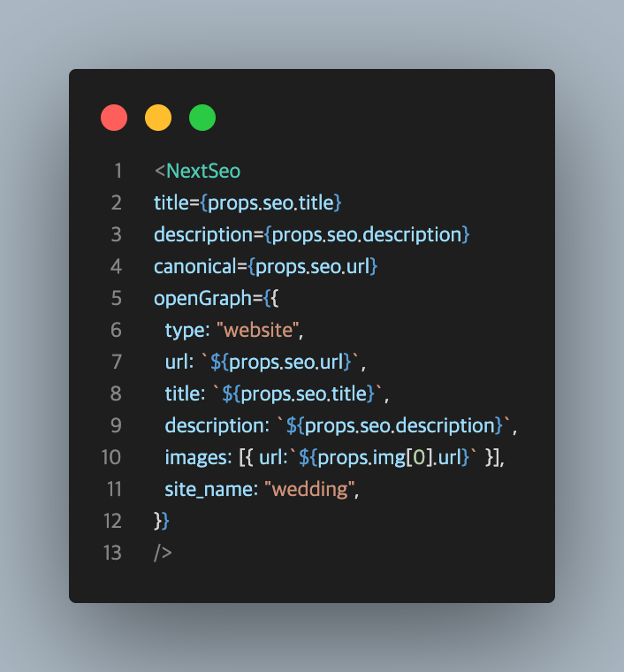This screenshot has width=624, height=672.
Task: Click the openGraph attribute name
Action: point(202,298)
